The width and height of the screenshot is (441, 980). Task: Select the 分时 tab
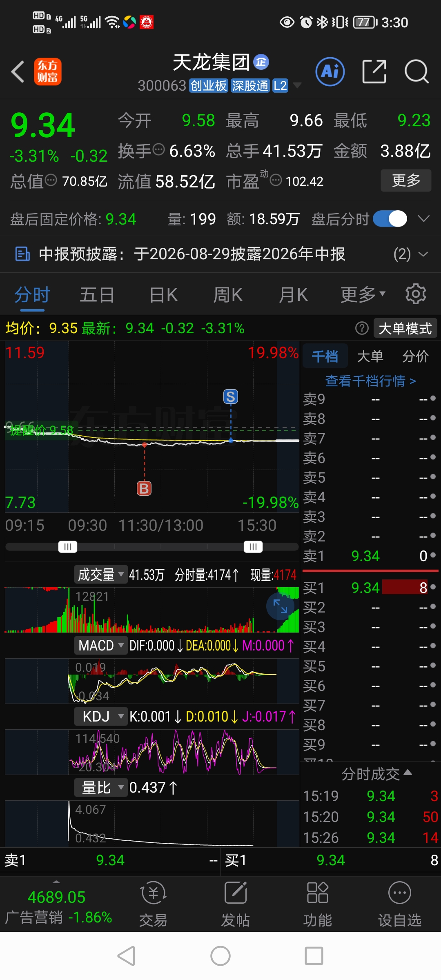tap(32, 294)
